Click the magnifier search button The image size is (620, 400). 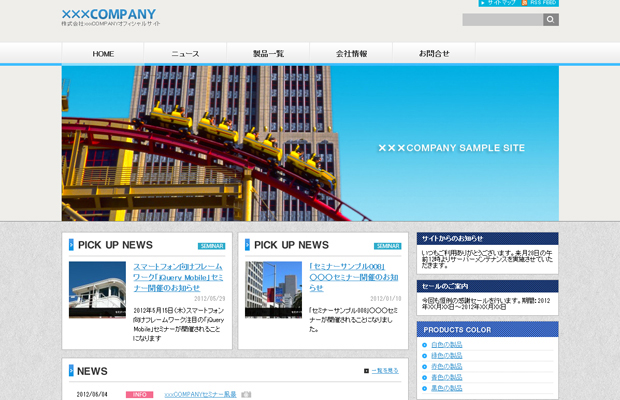pos(550,20)
